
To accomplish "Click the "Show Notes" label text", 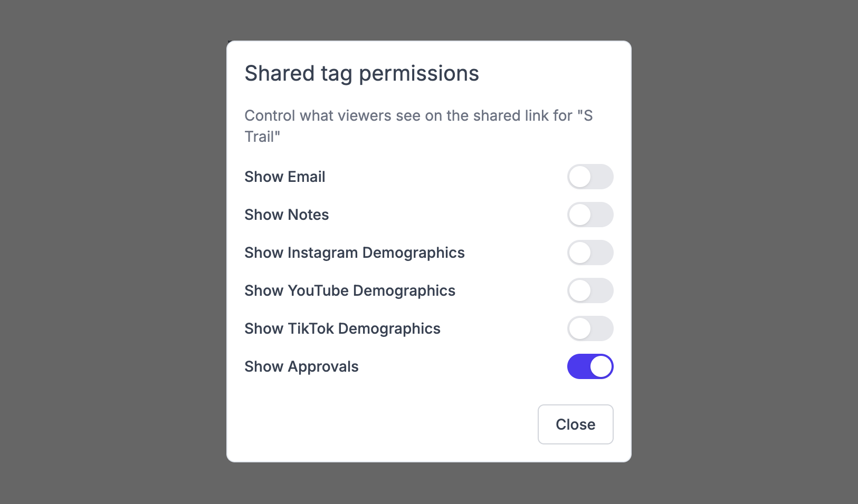I will pos(287,215).
